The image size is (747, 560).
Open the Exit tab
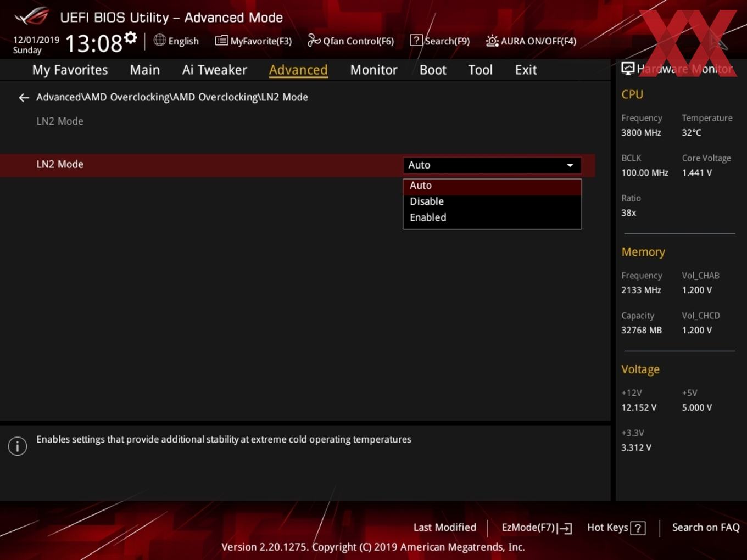[x=526, y=70]
